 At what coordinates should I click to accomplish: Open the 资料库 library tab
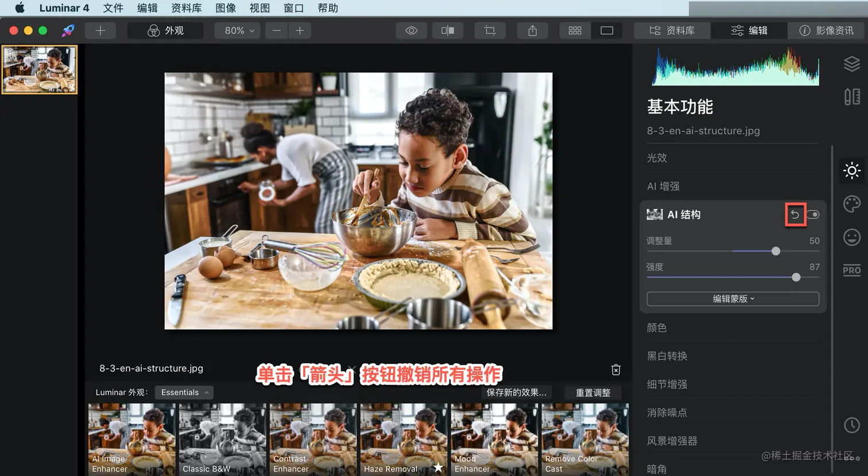[x=672, y=30]
